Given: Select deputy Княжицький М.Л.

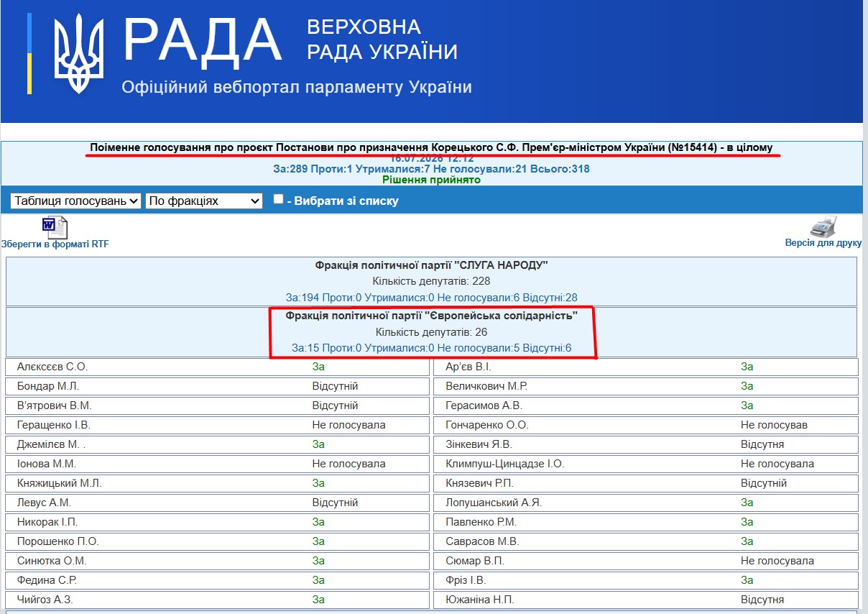Looking at the screenshot, I should pos(59,483).
